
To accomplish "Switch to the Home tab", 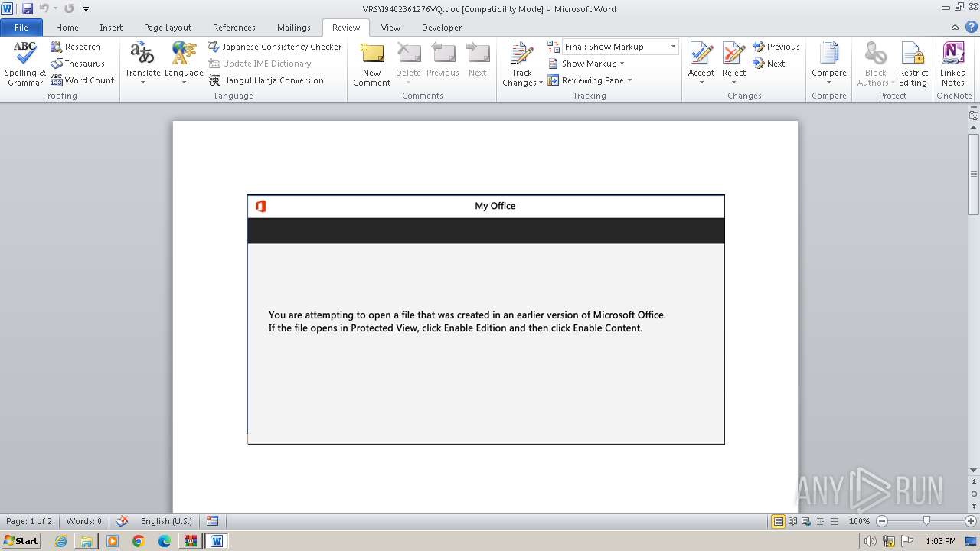I will point(67,28).
